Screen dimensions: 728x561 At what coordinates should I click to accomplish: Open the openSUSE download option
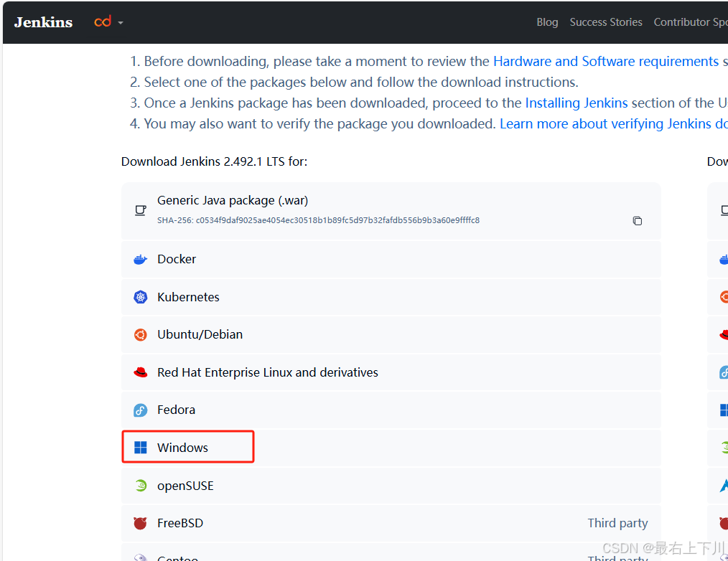click(391, 486)
